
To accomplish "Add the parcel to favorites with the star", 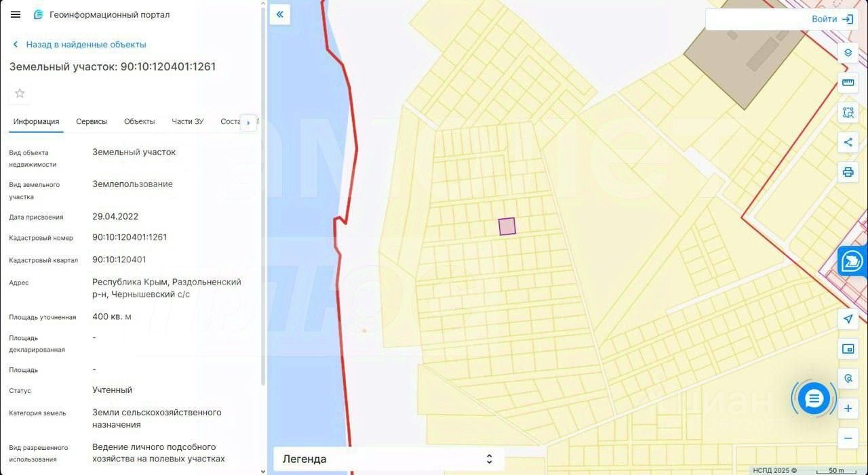I will pyautogui.click(x=20, y=94).
